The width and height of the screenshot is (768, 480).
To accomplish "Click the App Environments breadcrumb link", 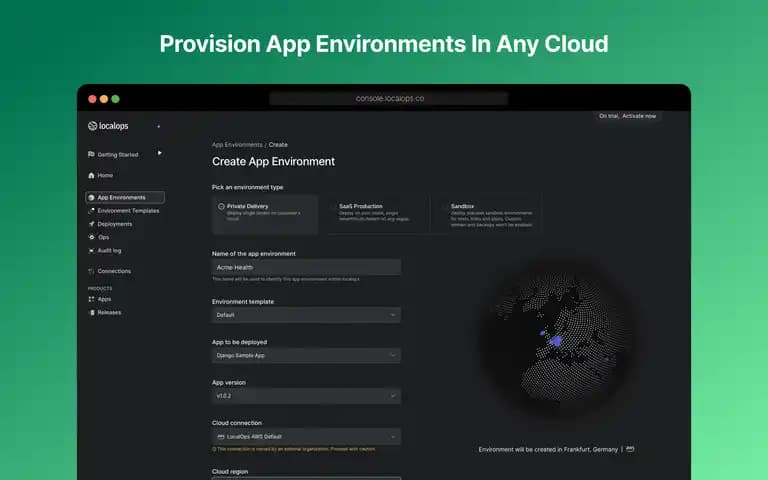I will pyautogui.click(x=237, y=144).
